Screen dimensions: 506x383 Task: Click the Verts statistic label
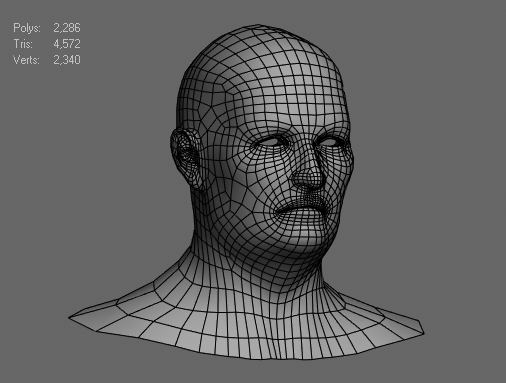(26, 60)
